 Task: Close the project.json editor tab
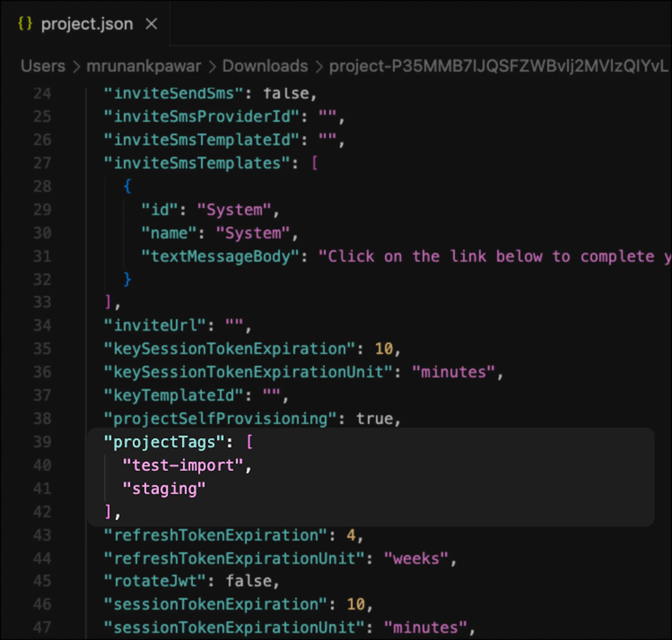click(x=152, y=24)
